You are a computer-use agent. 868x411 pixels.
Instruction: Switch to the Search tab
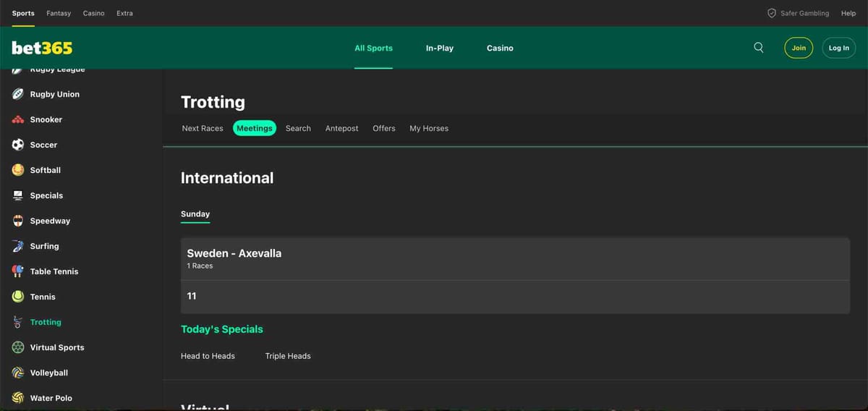click(298, 128)
